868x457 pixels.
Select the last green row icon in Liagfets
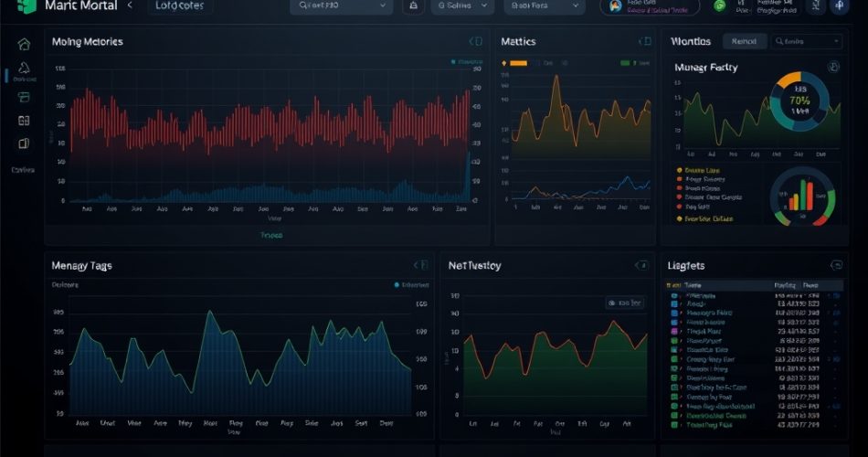pyautogui.click(x=674, y=425)
